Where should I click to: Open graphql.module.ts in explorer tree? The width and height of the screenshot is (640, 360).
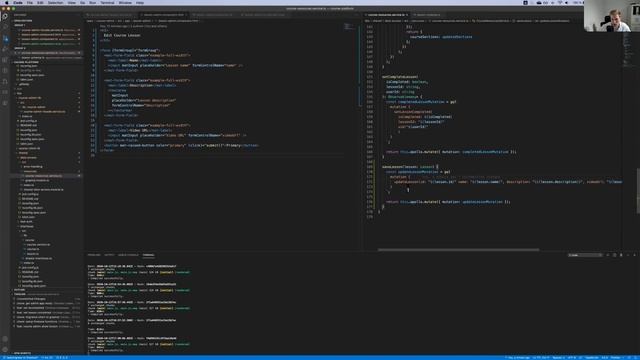coord(37,180)
